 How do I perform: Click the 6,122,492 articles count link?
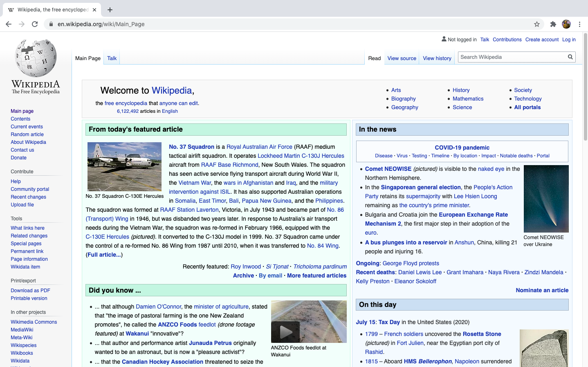tap(128, 111)
